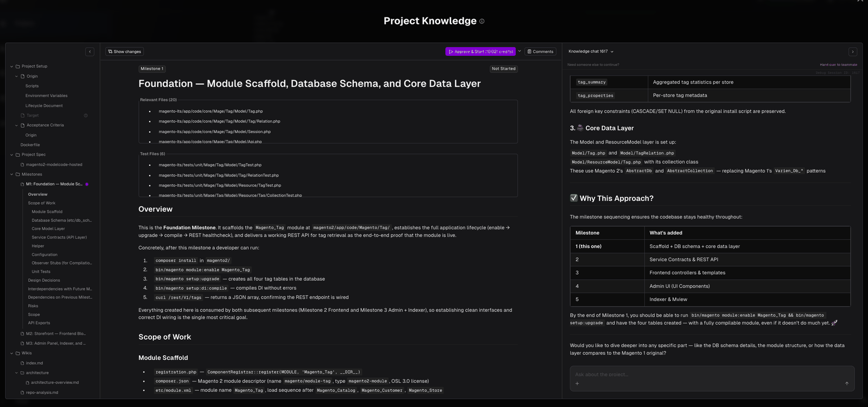The image size is (868, 407).
Task: Click the architecture folder icon
Action: click(22, 373)
